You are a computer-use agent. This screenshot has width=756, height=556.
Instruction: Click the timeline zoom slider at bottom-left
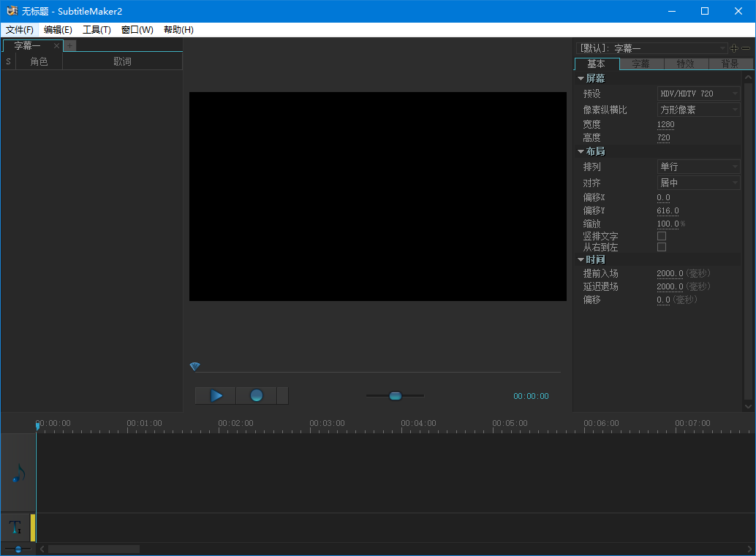click(18, 549)
